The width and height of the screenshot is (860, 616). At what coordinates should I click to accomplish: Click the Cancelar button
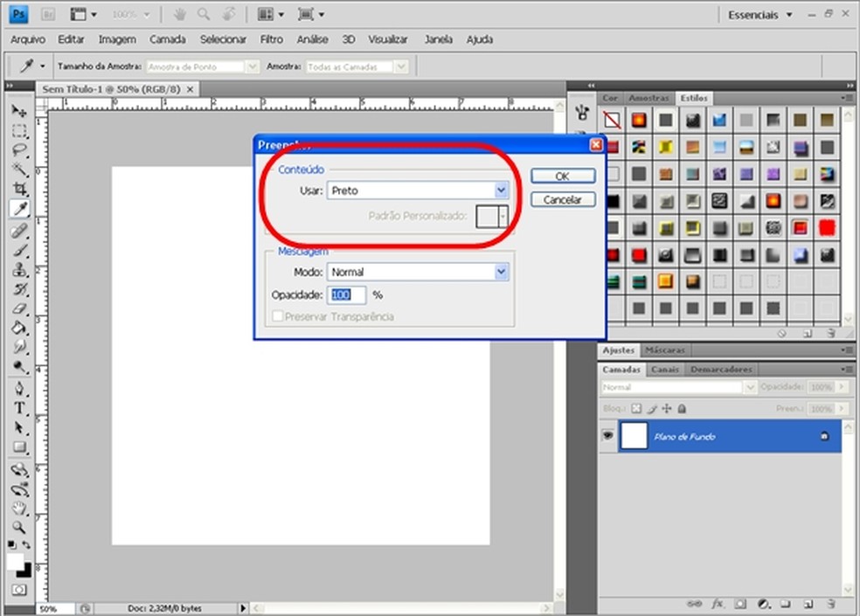coord(562,200)
